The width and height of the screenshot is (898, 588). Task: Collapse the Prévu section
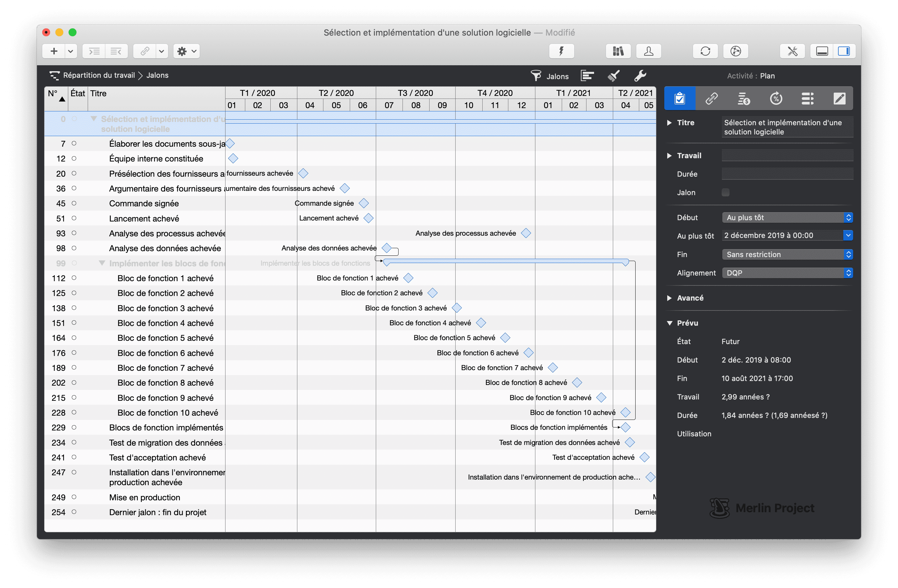tap(669, 323)
